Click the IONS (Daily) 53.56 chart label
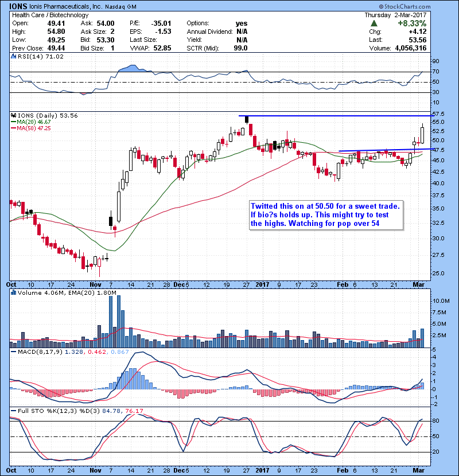 [48, 116]
